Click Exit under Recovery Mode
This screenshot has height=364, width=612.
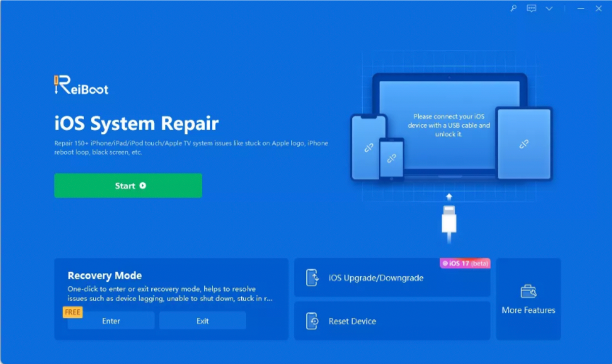(202, 321)
